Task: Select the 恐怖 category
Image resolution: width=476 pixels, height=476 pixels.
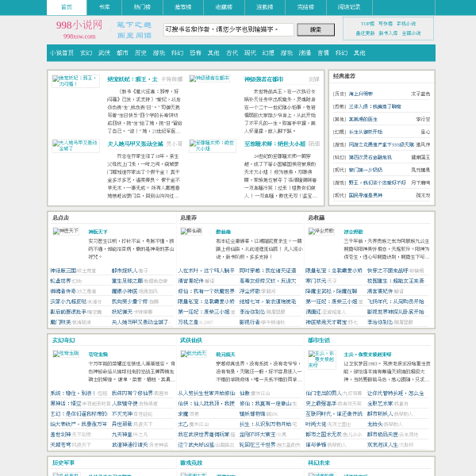Action: click(x=195, y=53)
